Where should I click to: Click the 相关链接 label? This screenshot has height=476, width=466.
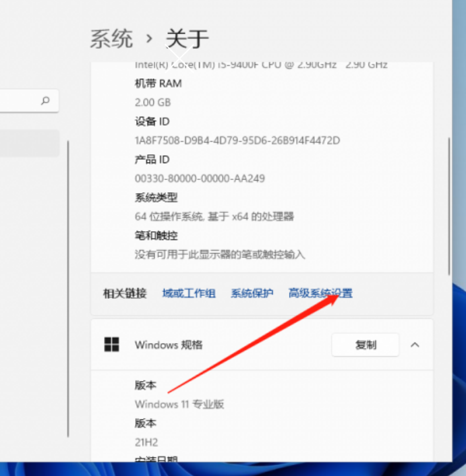pyautogui.click(x=125, y=293)
